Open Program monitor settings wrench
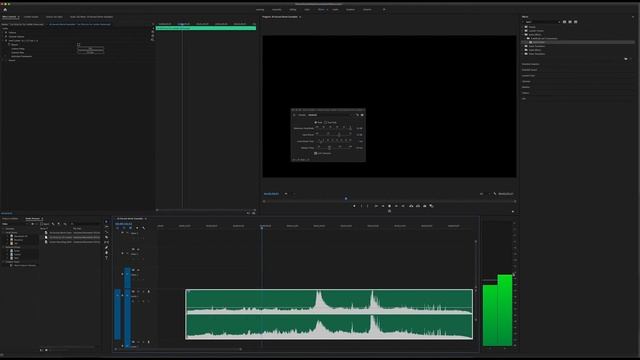The height and width of the screenshot is (360, 640). pos(495,194)
